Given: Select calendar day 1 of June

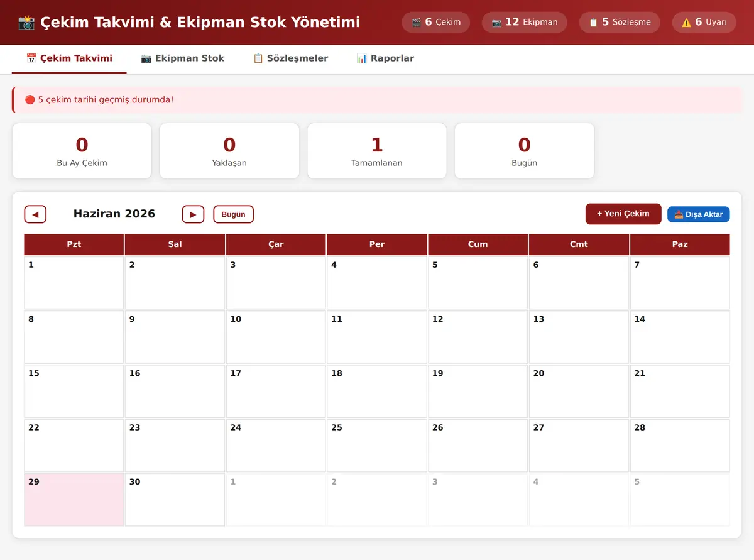Looking at the screenshot, I should [x=74, y=283].
